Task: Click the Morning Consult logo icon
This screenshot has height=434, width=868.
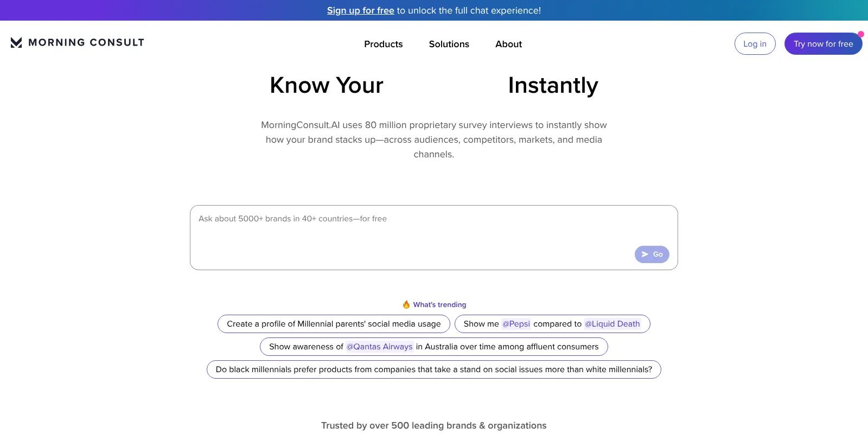Action: coord(16,42)
